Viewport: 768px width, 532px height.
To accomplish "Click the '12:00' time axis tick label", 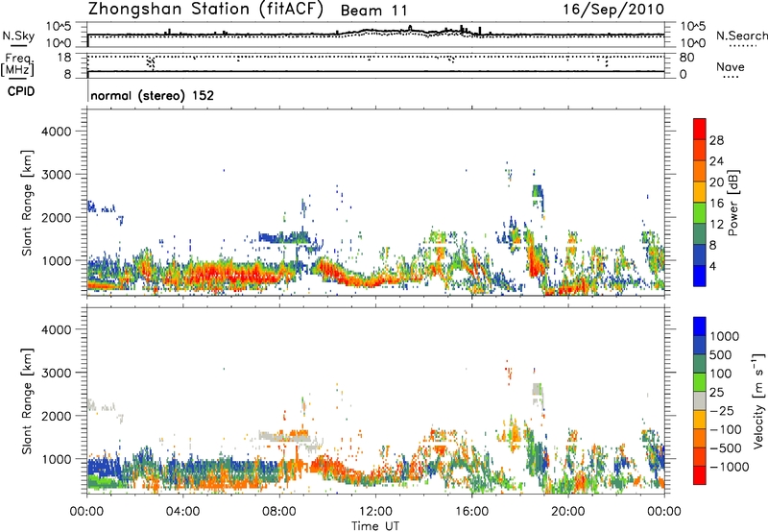I will tap(375, 512).
